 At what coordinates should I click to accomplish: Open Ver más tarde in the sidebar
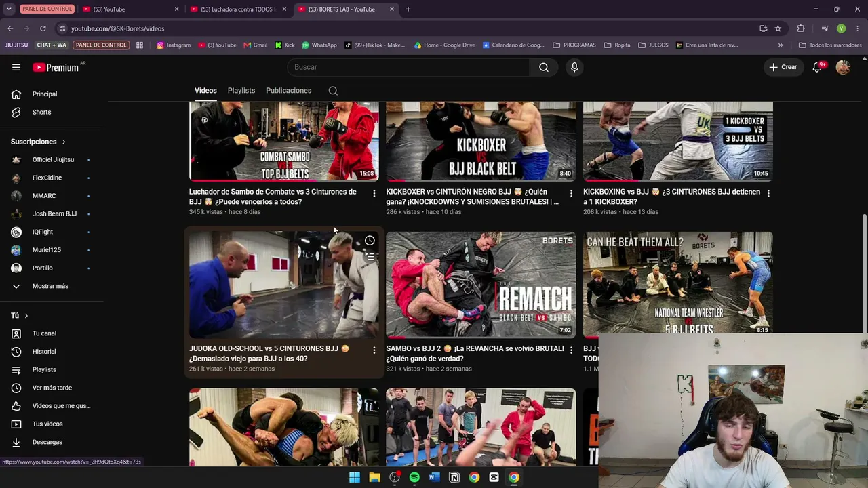click(x=52, y=388)
